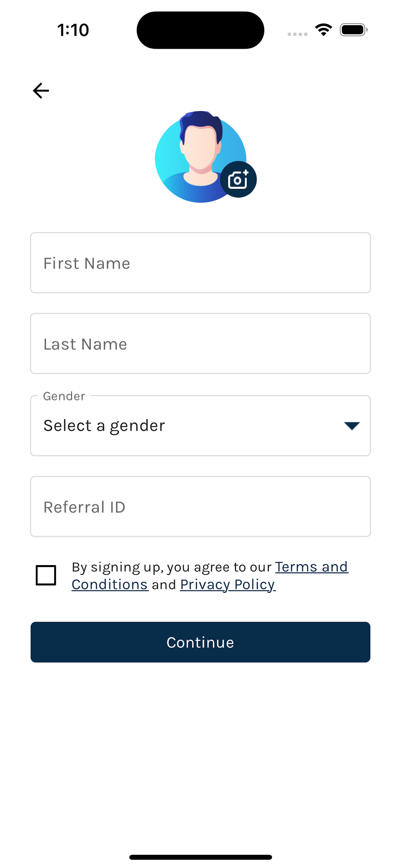Tap the Dynamic Island

click(x=200, y=30)
